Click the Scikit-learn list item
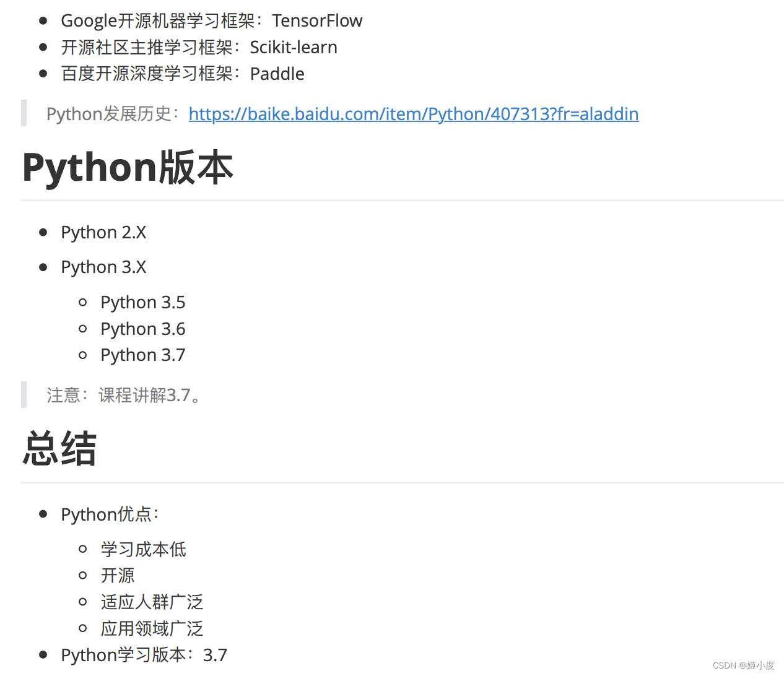The image size is (784, 676). tap(199, 46)
